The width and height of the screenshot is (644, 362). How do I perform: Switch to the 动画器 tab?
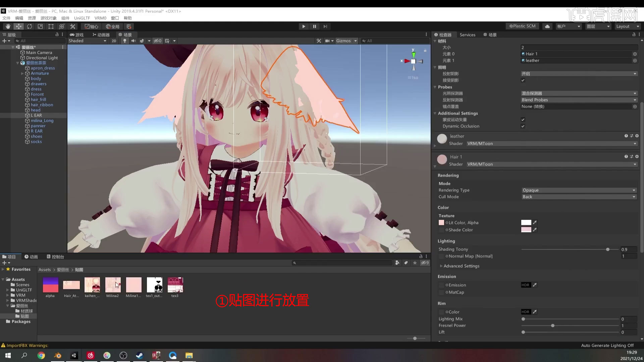(x=102, y=34)
